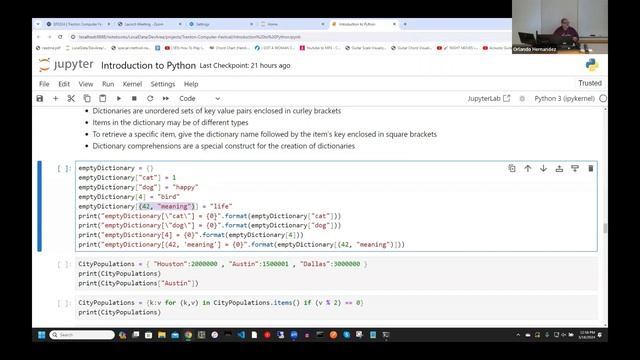Delete the active cell with the trash icon
This screenshot has height=360, width=640.
(591, 168)
